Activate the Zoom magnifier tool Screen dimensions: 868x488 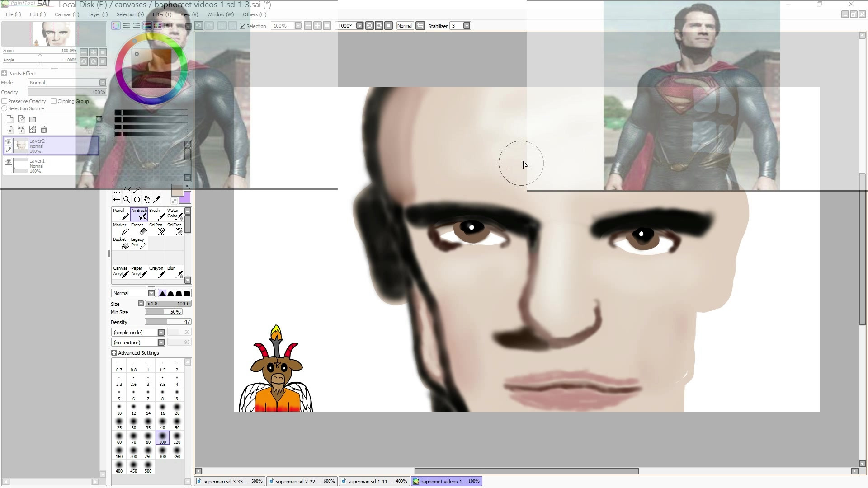pos(127,200)
